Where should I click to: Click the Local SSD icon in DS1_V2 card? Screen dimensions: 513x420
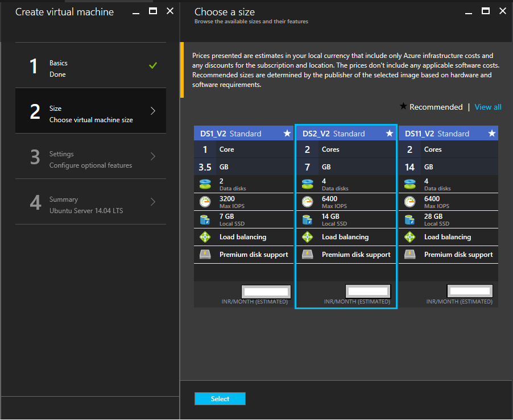click(205, 219)
